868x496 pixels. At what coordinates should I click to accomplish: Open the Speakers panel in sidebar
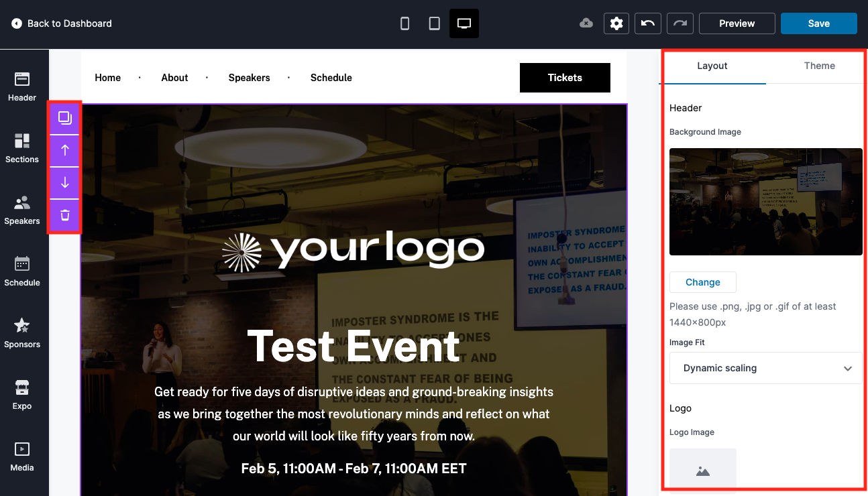pos(22,210)
